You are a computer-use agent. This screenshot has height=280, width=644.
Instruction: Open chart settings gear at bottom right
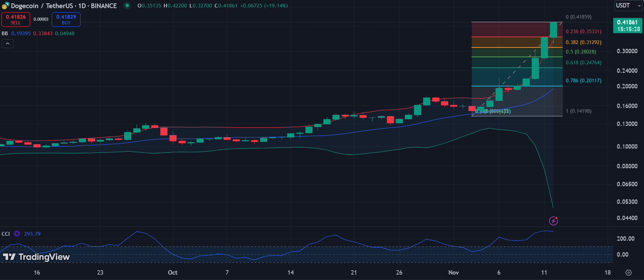(x=628, y=272)
